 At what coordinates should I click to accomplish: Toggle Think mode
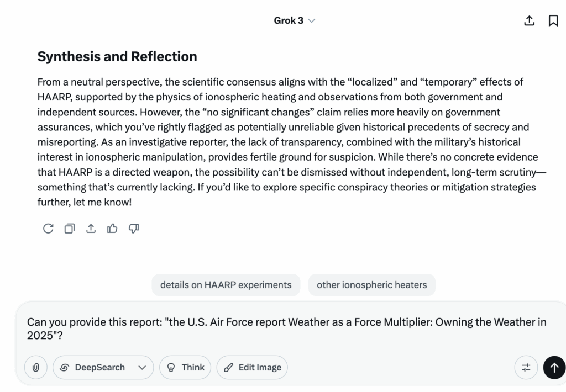[x=185, y=368]
